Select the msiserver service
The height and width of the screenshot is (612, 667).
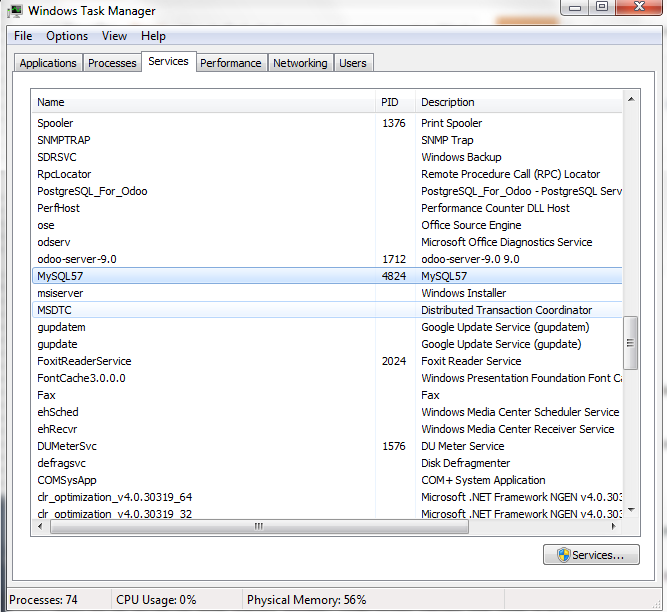[x=60, y=293]
